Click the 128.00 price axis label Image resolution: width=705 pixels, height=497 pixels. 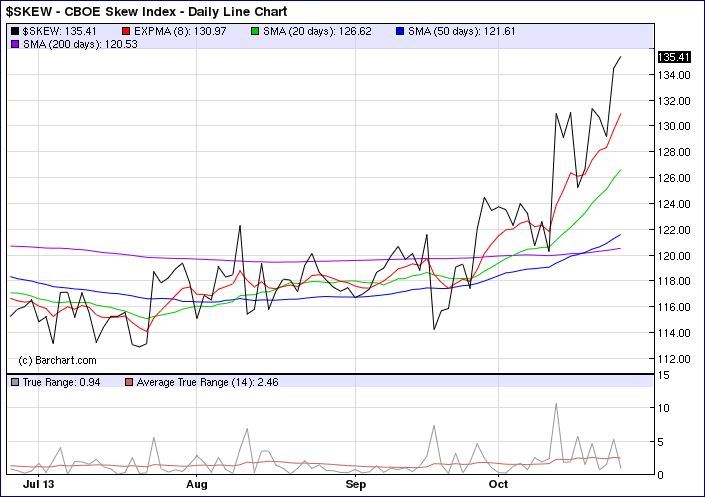[x=674, y=152]
